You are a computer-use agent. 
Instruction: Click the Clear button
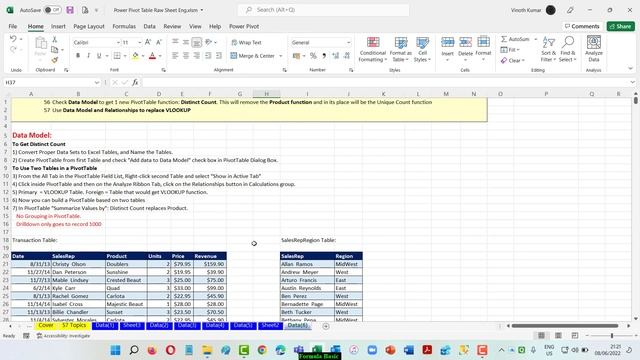click(513, 60)
